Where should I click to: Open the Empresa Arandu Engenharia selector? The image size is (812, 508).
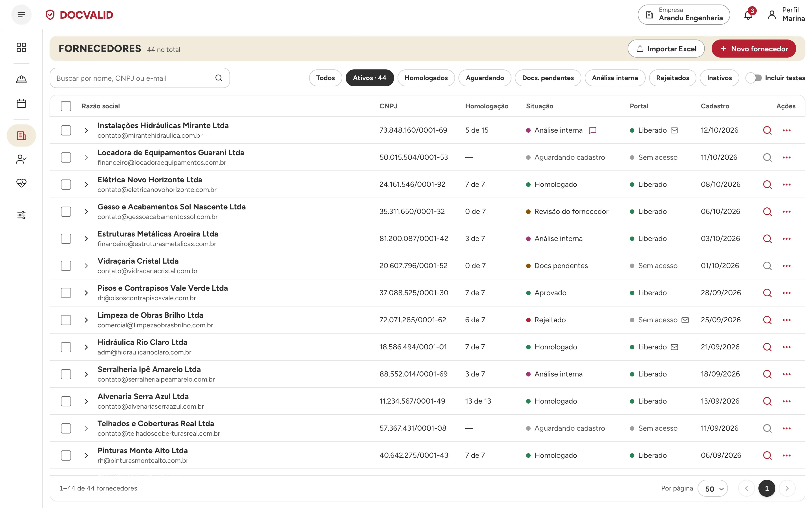(x=684, y=14)
